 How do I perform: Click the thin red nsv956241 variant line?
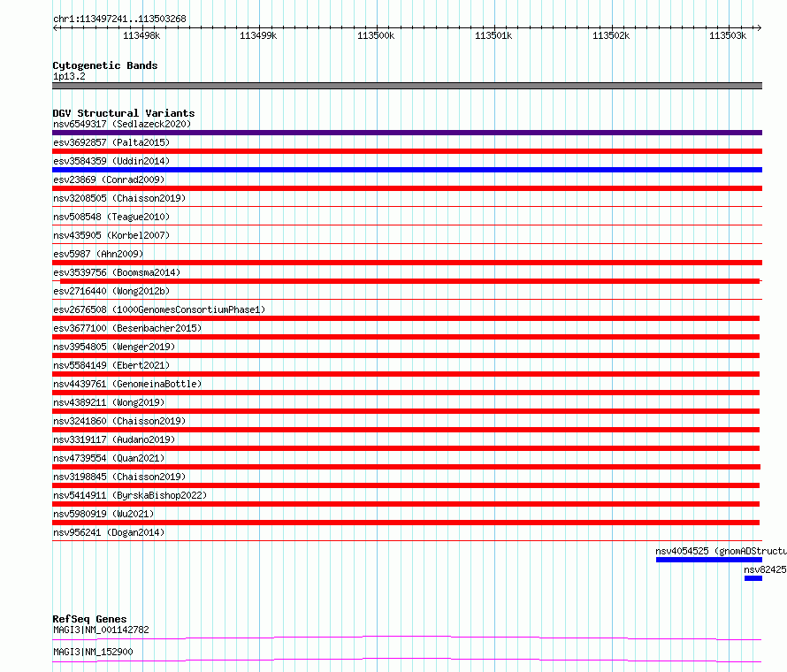pos(407,541)
